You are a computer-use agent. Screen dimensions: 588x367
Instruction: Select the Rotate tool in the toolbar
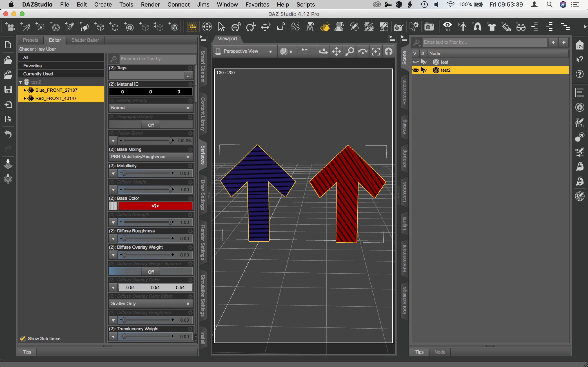pos(251,27)
